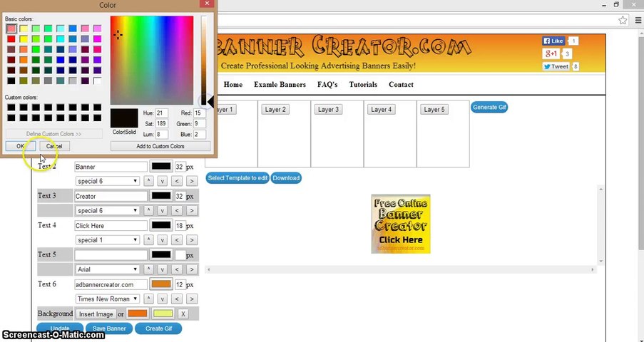Click the Create Gif button
This screenshot has height=342, width=644.
click(158, 328)
